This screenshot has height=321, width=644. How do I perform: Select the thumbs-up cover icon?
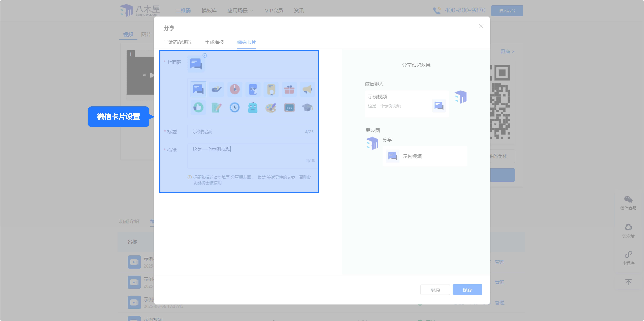click(x=198, y=108)
